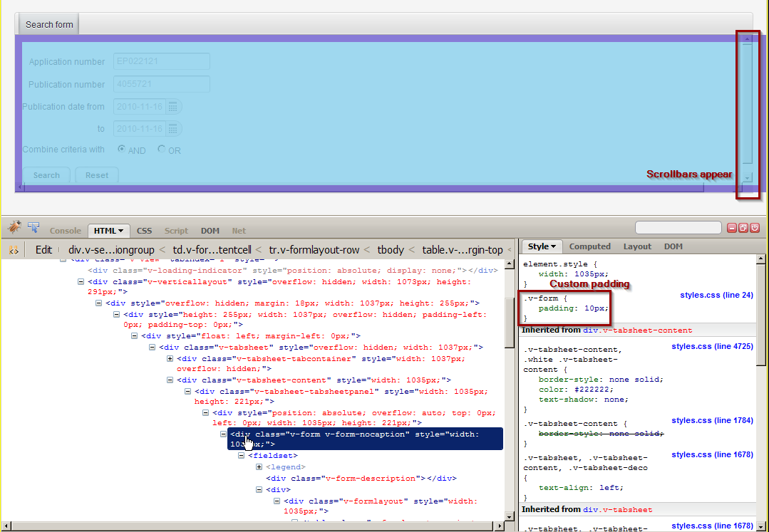Viewport: 769px width, 532px height.
Task: Turn off Firebug with red power icon
Action: tap(755, 228)
